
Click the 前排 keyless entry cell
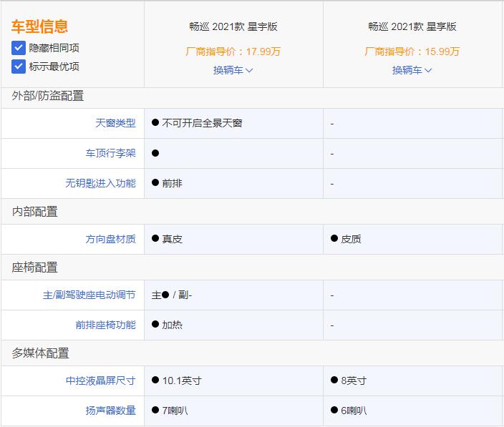coord(233,184)
